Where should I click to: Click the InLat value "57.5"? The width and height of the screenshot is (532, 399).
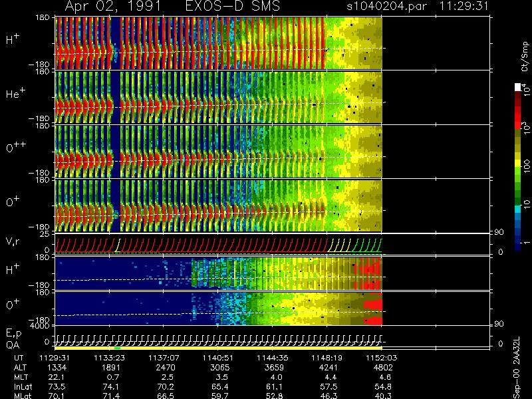point(329,387)
